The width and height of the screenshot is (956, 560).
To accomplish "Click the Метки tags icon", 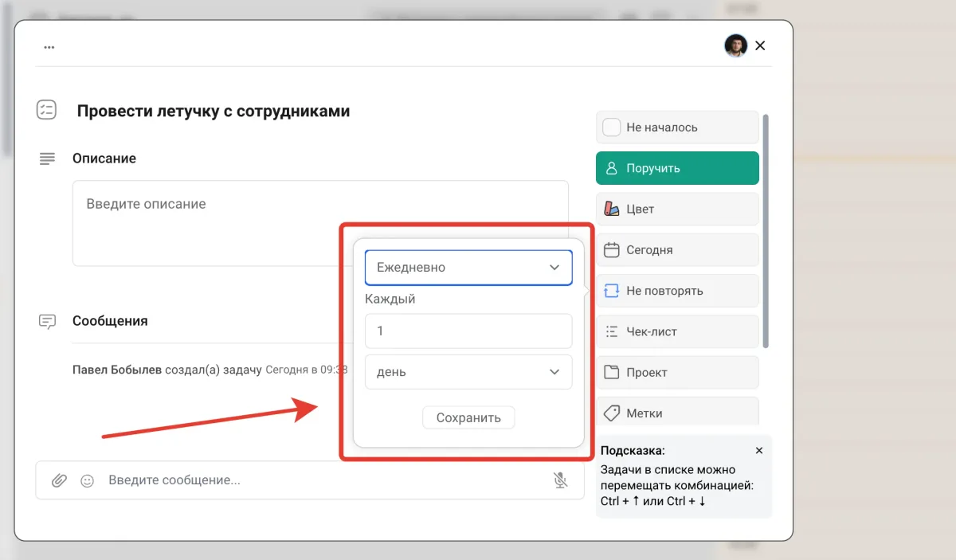I will (612, 413).
